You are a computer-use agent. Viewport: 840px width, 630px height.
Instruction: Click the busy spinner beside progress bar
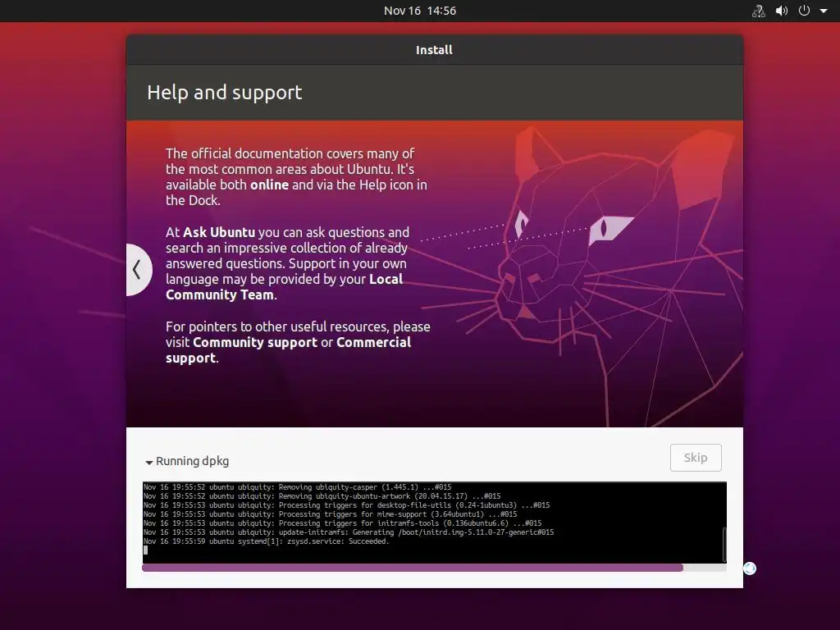(x=750, y=568)
